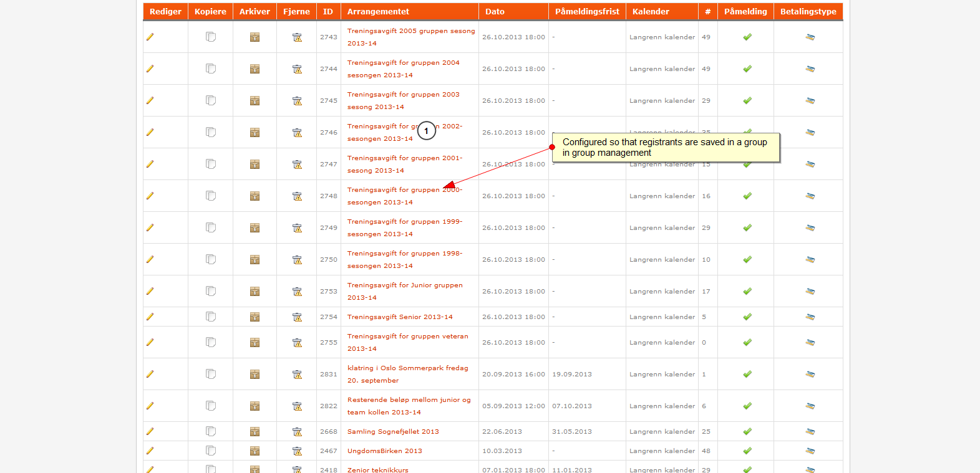This screenshot has width=980, height=473.
Task: Toggle registration checkmark for event 2750
Action: 747,259
